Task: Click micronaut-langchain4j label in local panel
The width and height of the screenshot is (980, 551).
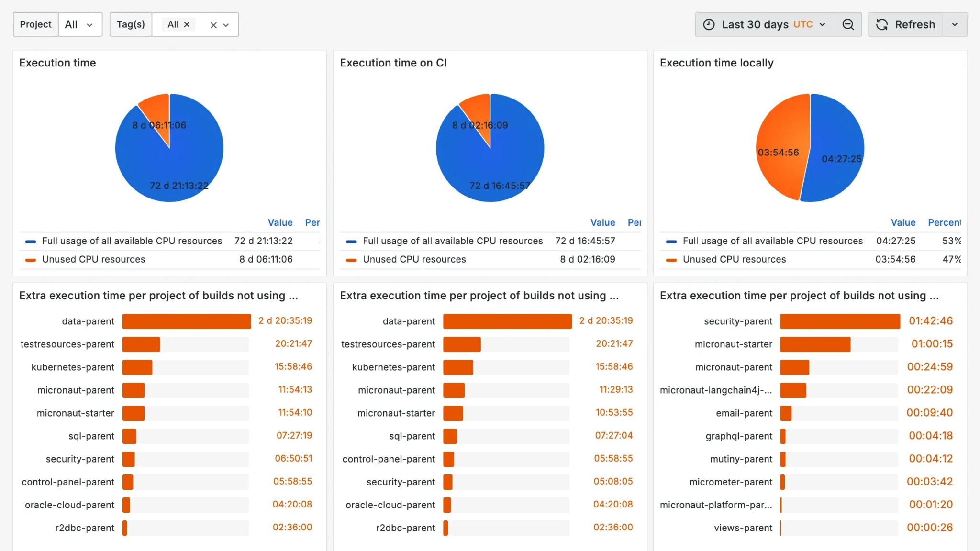Action: 716,390
